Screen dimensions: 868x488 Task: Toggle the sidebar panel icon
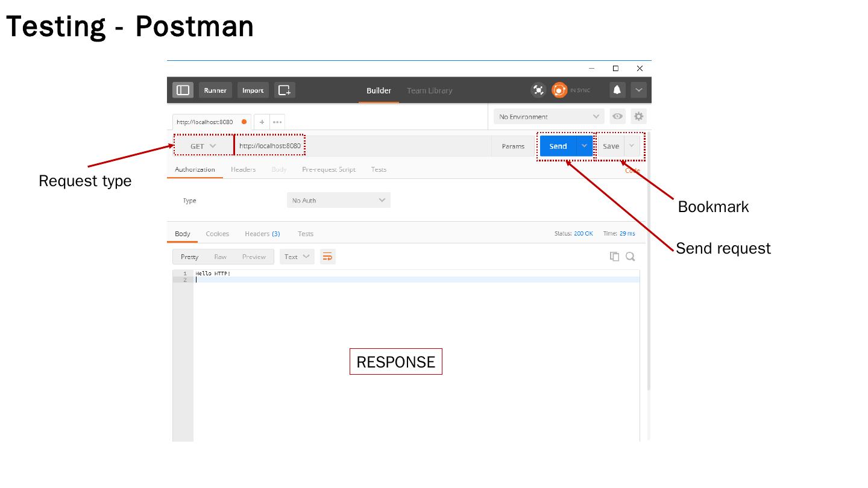coord(183,90)
